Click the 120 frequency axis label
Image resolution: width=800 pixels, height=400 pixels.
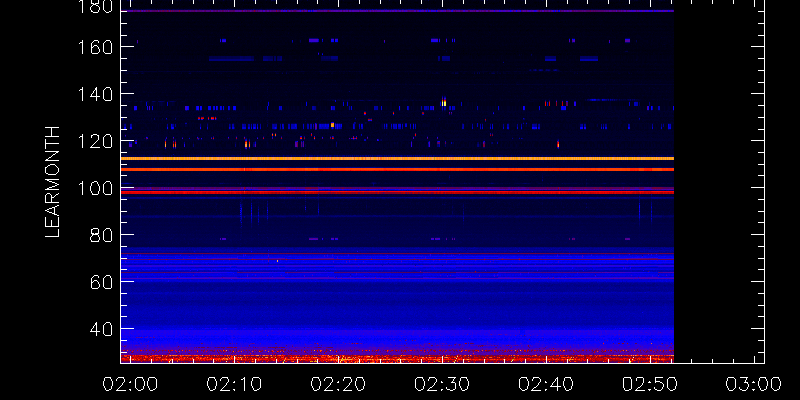click(95, 141)
